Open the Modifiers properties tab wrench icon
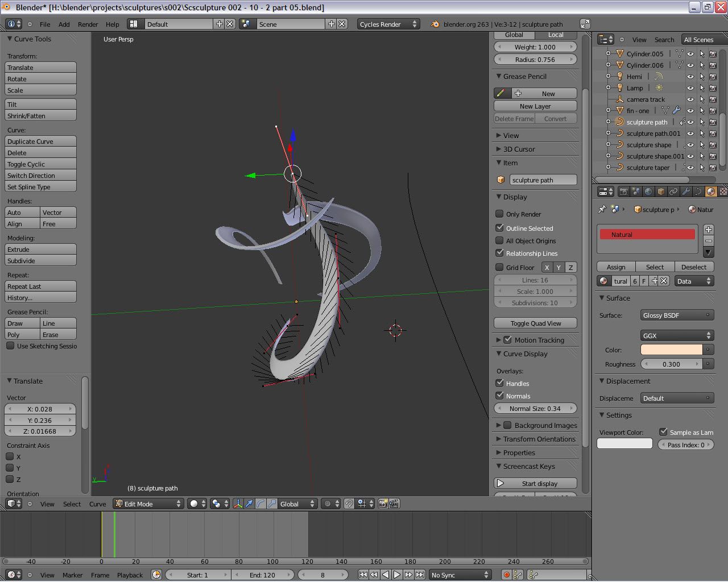728x582 pixels. [x=686, y=192]
